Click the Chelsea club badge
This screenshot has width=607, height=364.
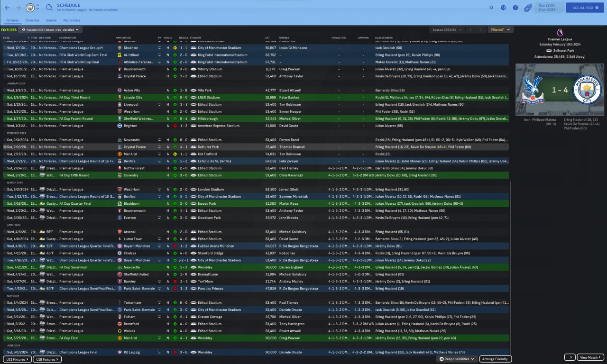pos(120,253)
